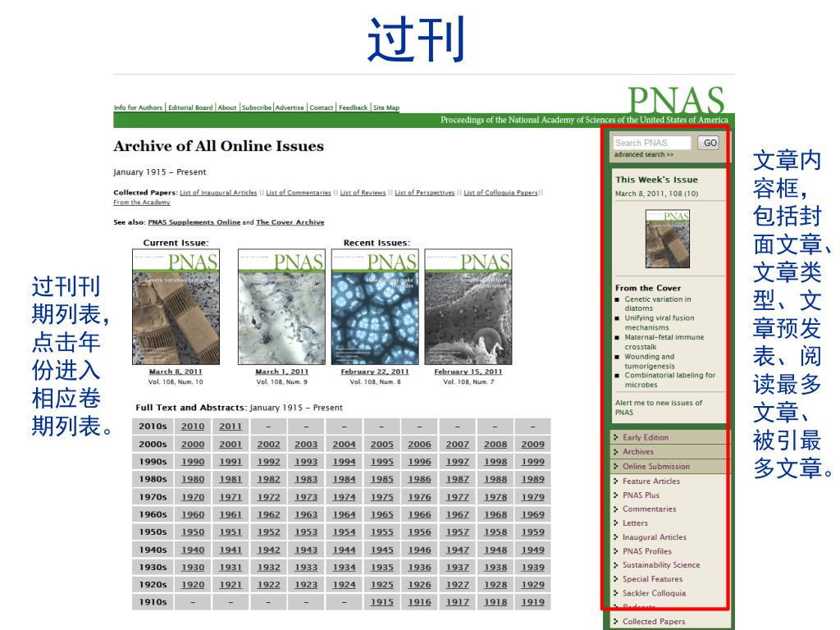Image resolution: width=840 pixels, height=630 pixels.
Task: Select year 1938 in archive table
Action: pos(495,568)
